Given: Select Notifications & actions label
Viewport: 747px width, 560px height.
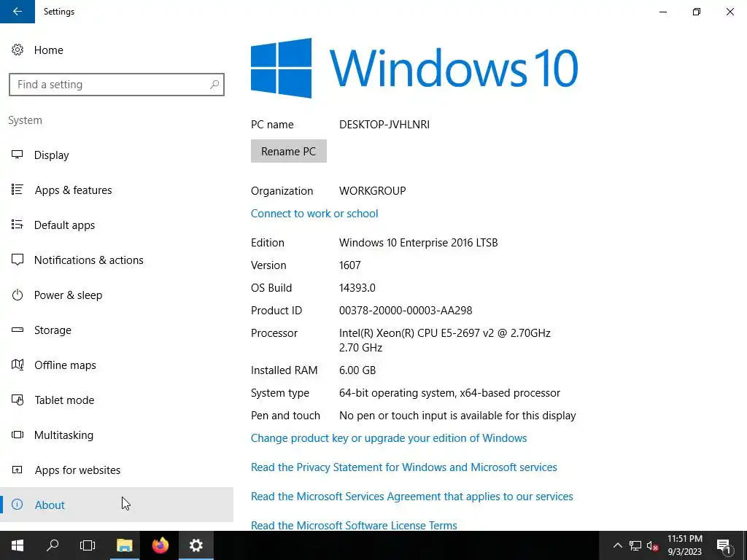Looking at the screenshot, I should click(x=88, y=260).
